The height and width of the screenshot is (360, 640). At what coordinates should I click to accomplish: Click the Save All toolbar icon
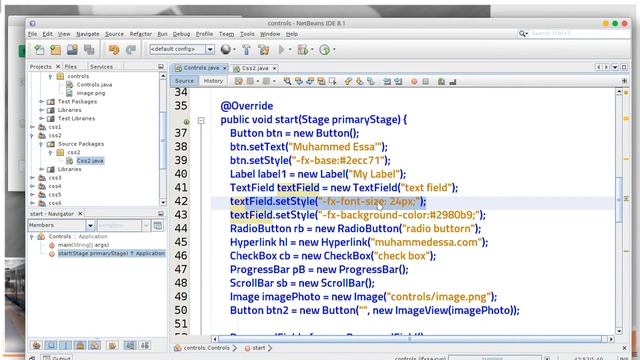click(89, 50)
